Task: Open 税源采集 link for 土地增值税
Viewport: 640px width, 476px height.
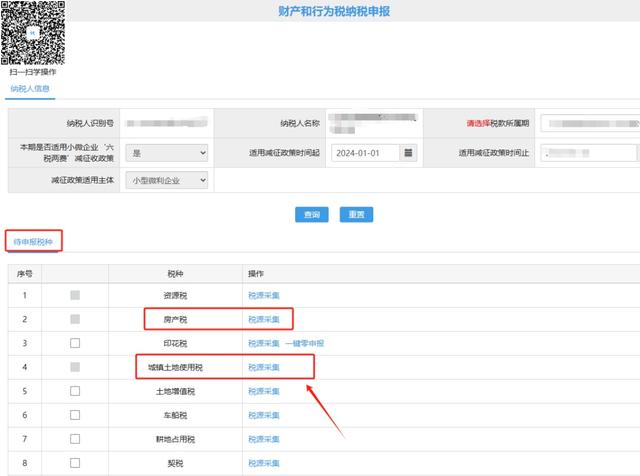Action: pos(264,391)
